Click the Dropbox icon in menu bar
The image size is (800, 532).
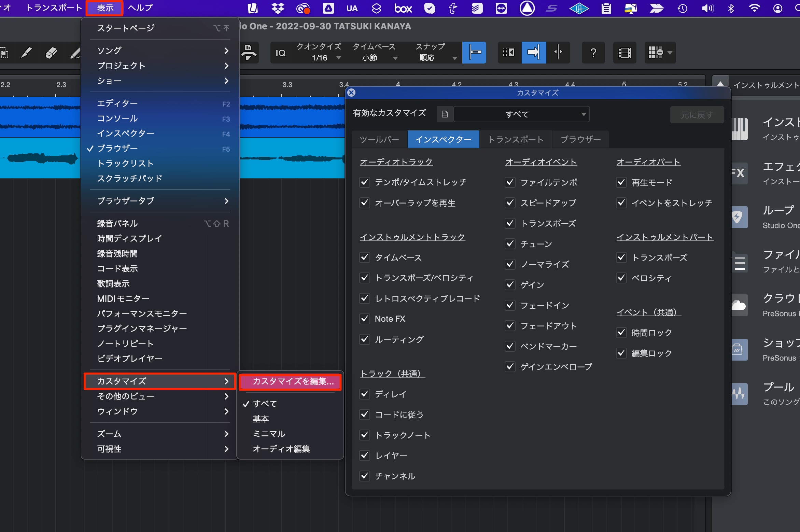point(278,8)
